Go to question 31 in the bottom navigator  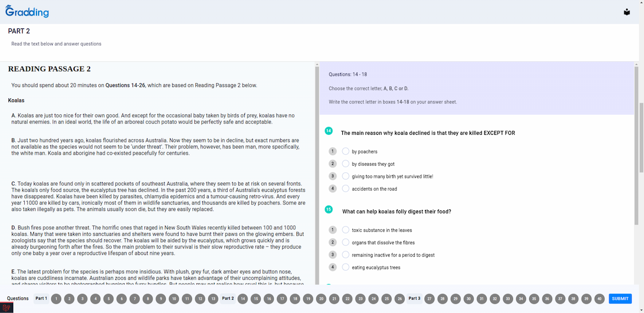click(x=481, y=299)
